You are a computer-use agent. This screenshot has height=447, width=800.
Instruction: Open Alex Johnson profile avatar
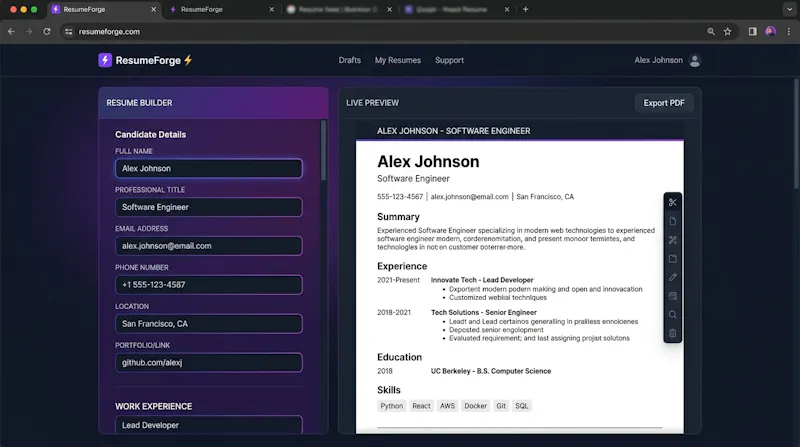[x=694, y=60]
